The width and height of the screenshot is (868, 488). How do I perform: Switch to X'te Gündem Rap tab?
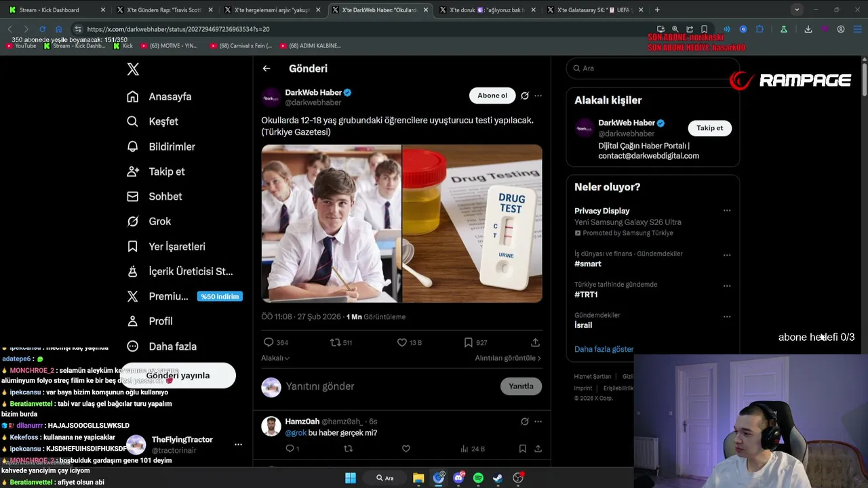(x=165, y=10)
